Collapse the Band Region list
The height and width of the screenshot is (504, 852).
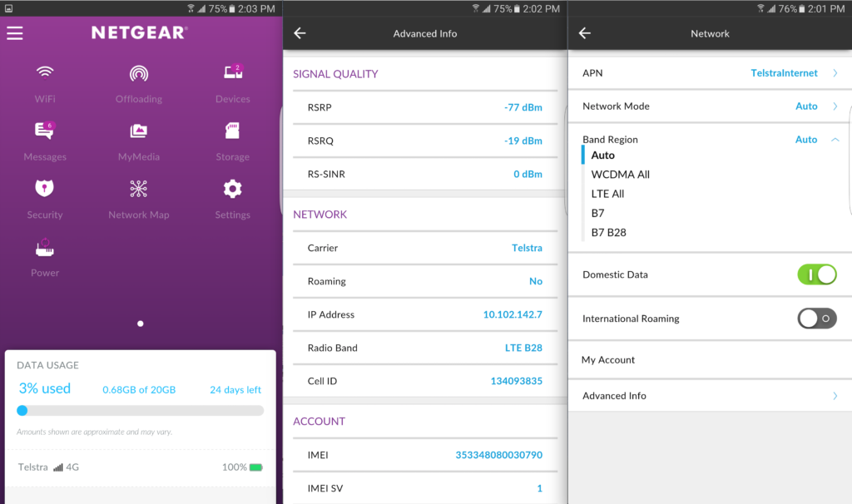tap(835, 140)
